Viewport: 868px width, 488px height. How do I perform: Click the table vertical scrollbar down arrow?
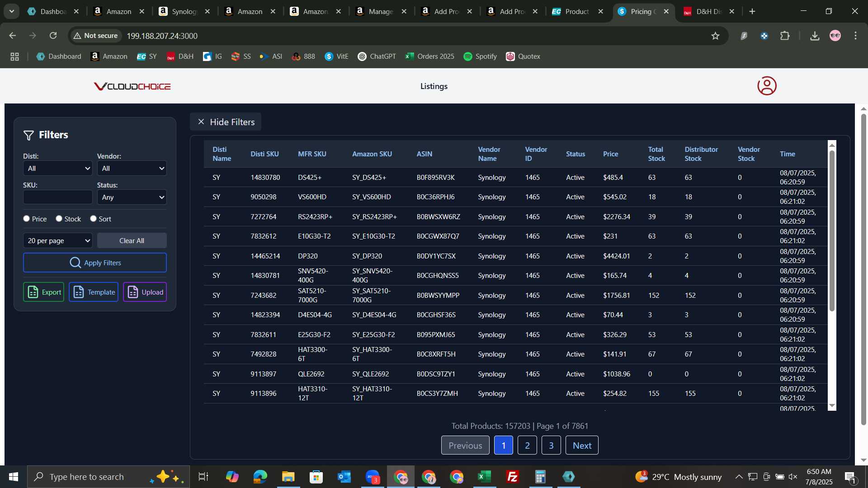(832, 406)
